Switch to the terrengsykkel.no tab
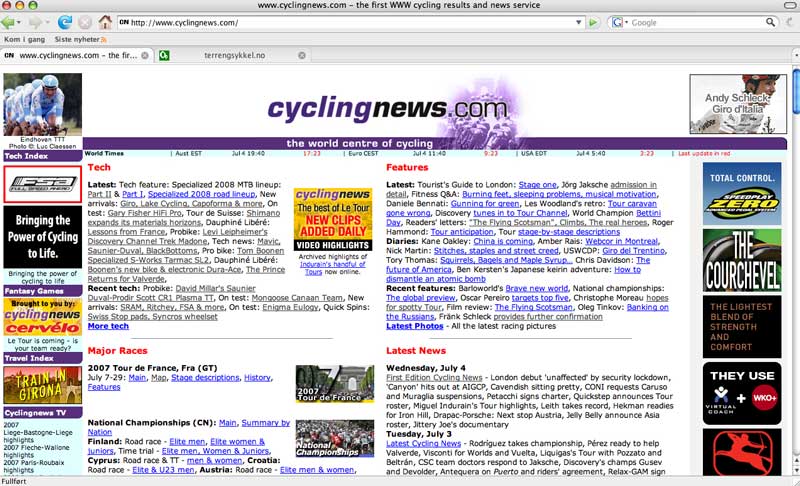800x486 pixels. (234, 56)
